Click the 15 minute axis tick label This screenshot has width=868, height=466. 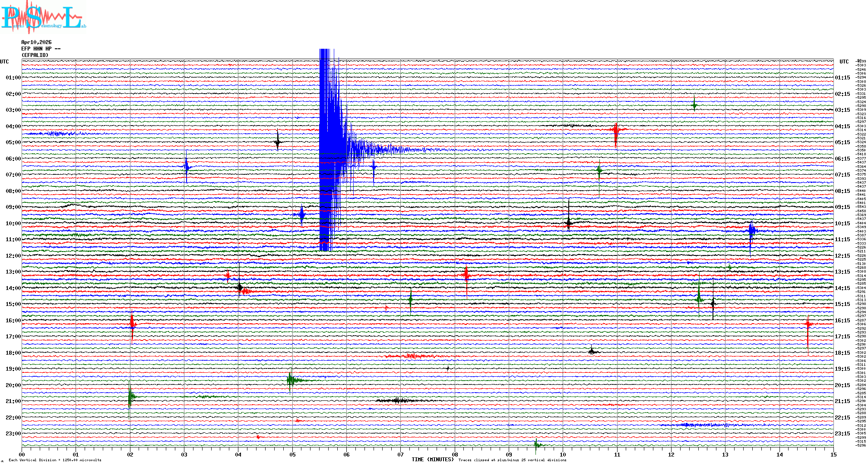click(x=833, y=454)
